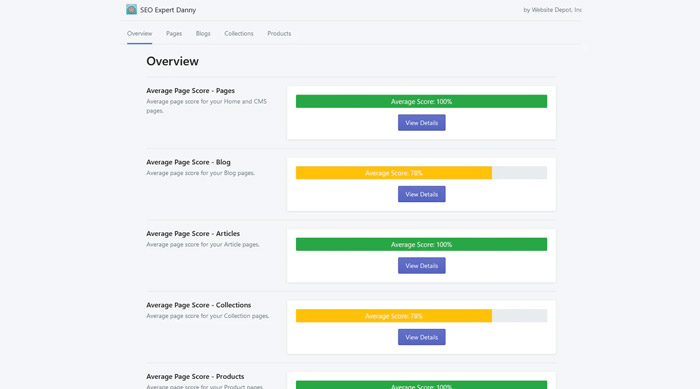Image resolution: width=700 pixels, height=389 pixels.
Task: View details for Collections average score
Action: pyautogui.click(x=421, y=337)
